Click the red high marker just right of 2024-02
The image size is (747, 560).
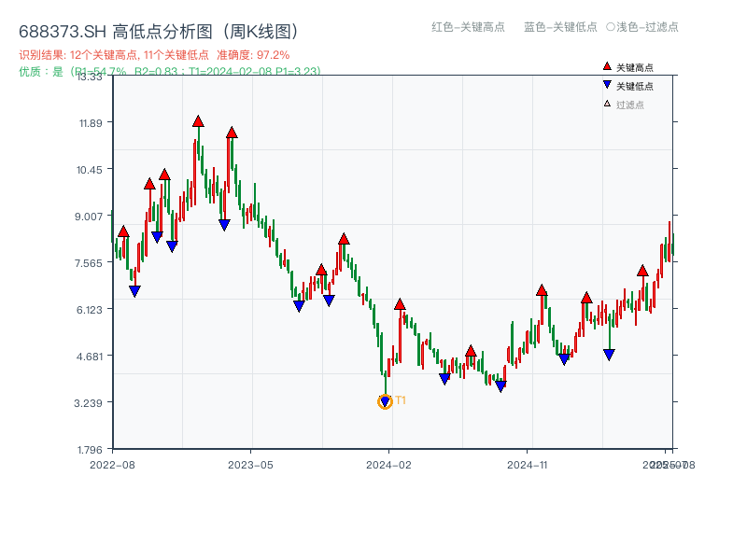click(400, 304)
